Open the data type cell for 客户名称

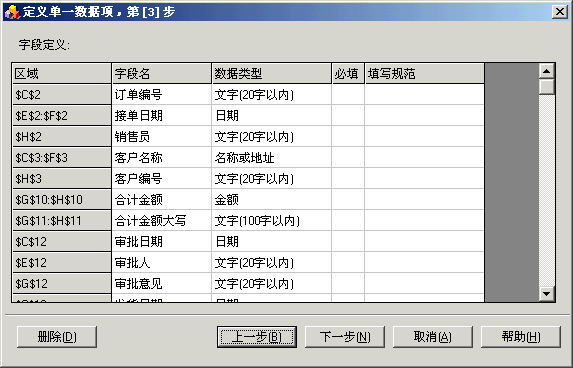pos(272,158)
